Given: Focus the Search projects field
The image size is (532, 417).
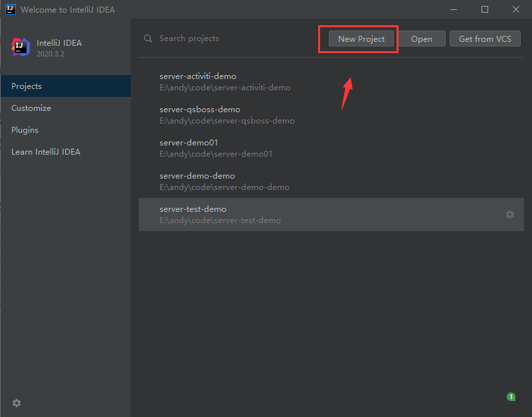Looking at the screenshot, I should tap(234, 39).
